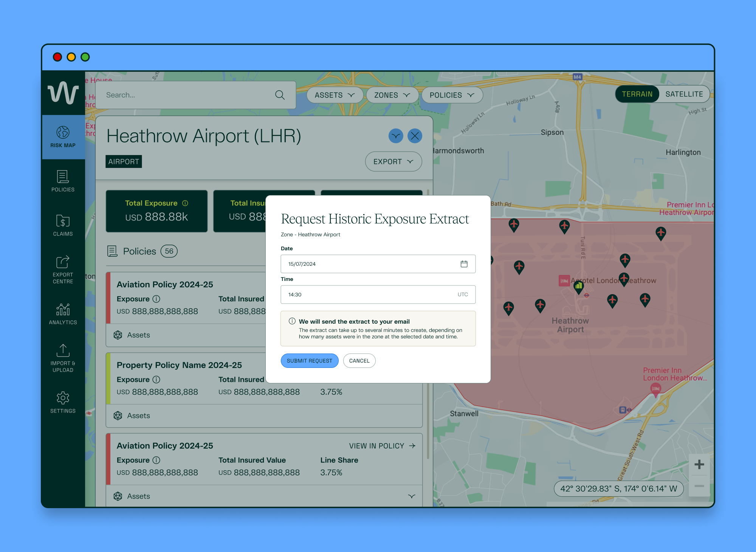Go to Claims in sidebar

click(x=63, y=225)
